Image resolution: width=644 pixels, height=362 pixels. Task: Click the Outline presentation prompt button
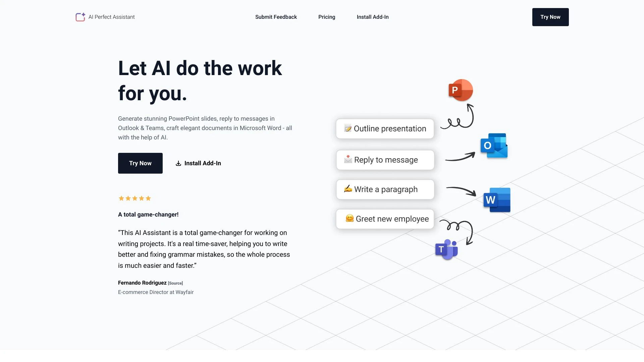[x=385, y=128]
